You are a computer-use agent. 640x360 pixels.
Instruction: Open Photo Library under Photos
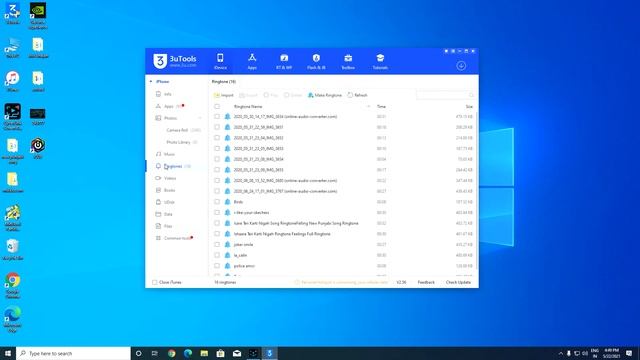coord(182,142)
